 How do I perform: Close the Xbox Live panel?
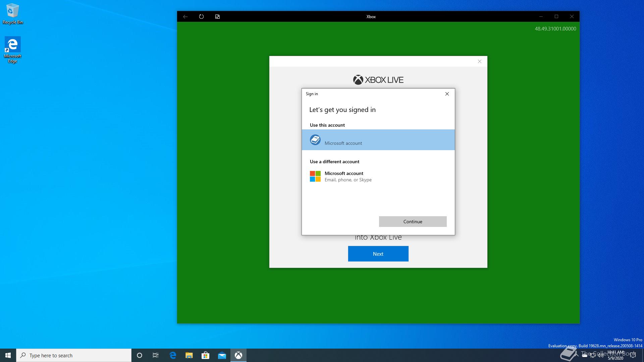click(480, 61)
